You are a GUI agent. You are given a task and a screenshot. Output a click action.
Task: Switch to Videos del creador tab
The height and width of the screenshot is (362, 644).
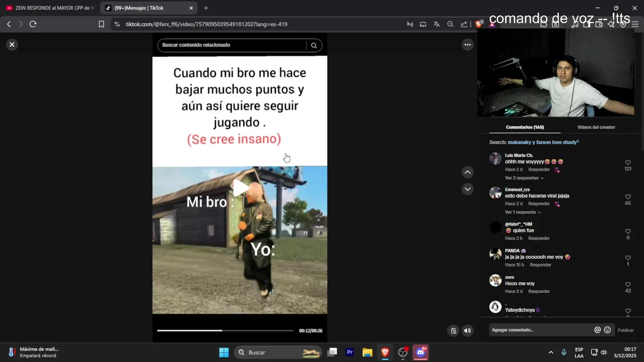tap(596, 127)
